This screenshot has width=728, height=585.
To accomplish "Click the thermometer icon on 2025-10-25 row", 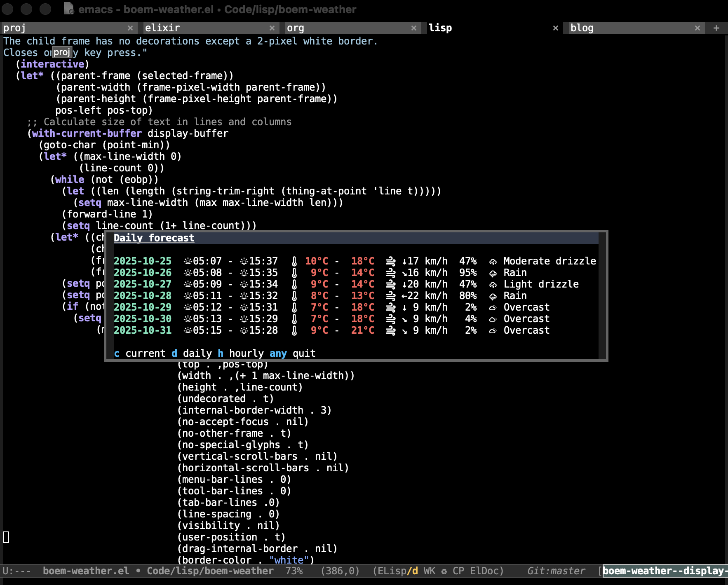I will click(294, 261).
